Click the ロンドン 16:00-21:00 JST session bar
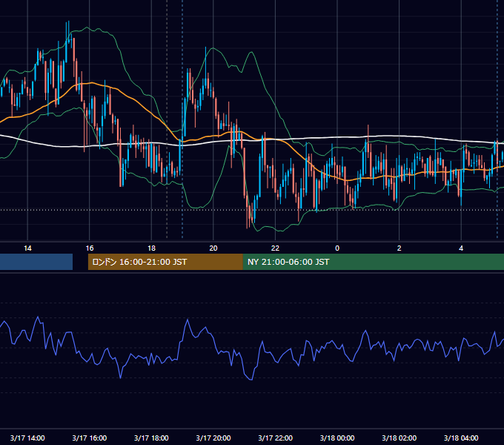The width and height of the screenshot is (504, 445). (165, 262)
